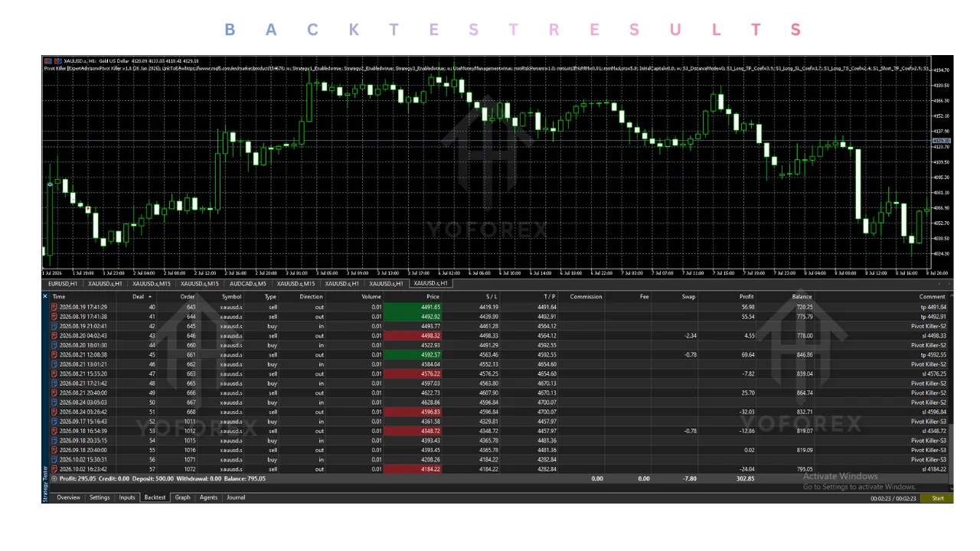Viewport: 980px width, 551px height.
Task: Select the Graph tab
Action: (x=182, y=497)
